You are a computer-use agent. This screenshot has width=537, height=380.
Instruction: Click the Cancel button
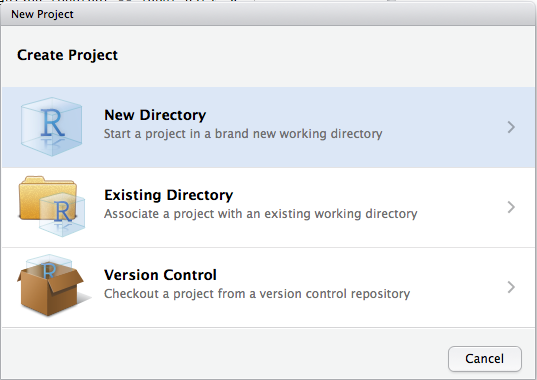(x=485, y=359)
